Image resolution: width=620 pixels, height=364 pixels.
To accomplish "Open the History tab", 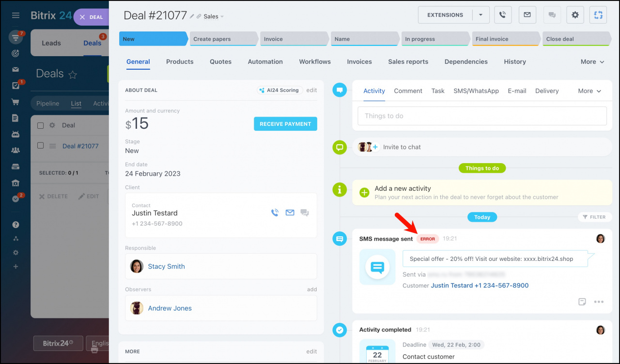I will pos(515,62).
